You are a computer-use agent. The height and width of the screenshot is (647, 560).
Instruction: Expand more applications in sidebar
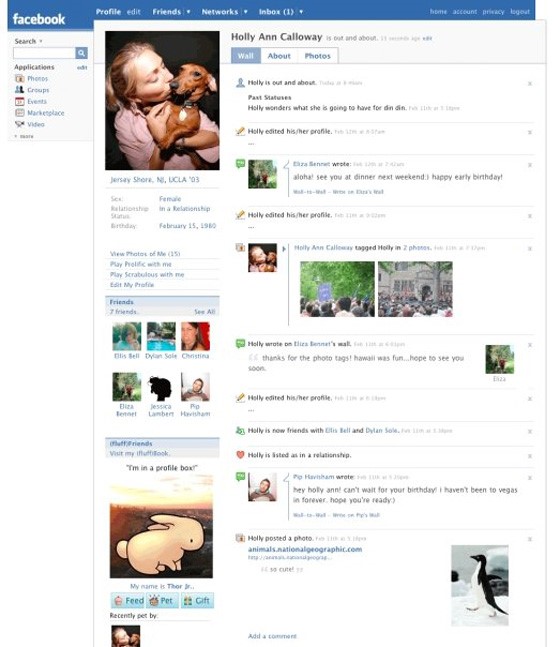(x=24, y=136)
